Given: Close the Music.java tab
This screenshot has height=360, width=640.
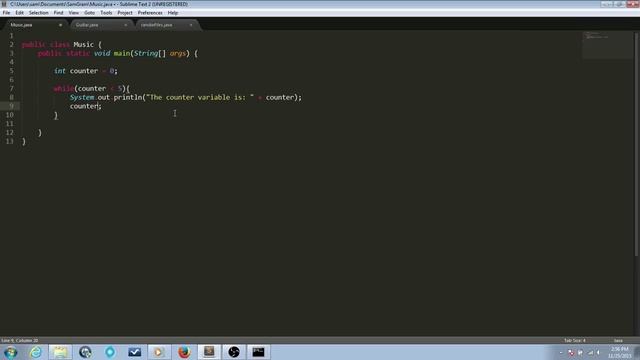Looking at the screenshot, I should click(60, 25).
